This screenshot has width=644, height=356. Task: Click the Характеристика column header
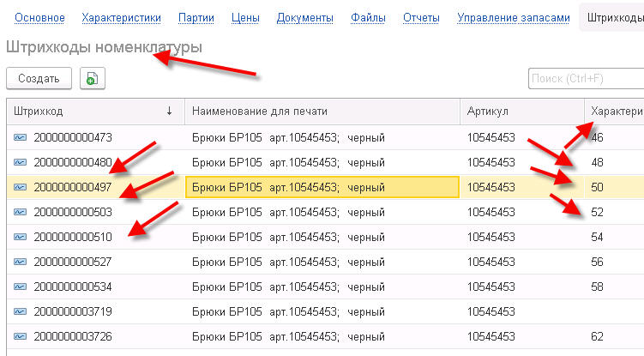(x=615, y=111)
